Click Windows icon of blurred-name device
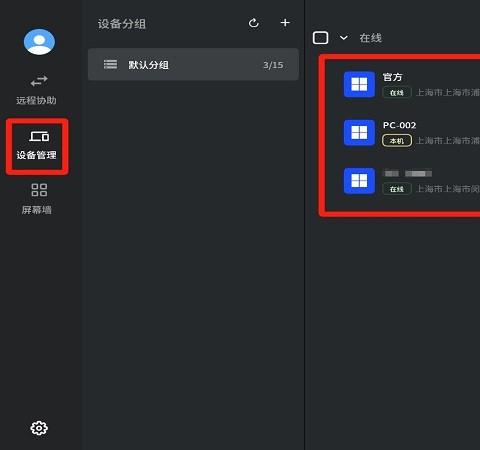480x450 pixels. coord(359,181)
